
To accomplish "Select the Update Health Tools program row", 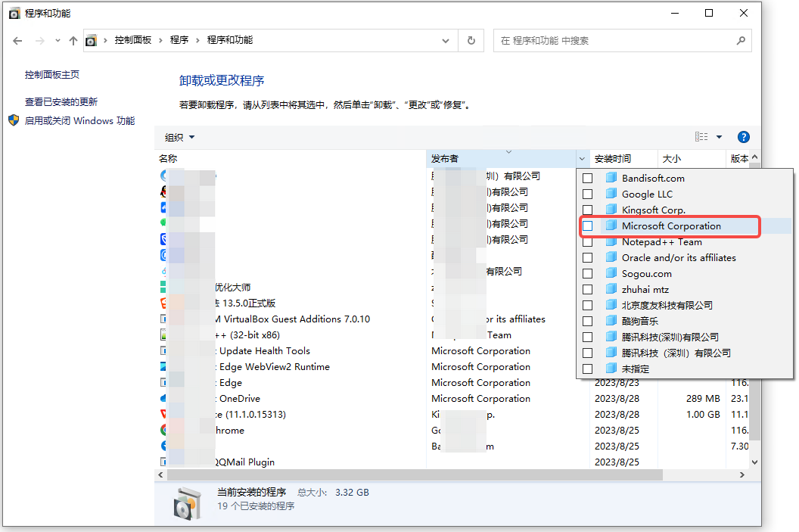I will click(x=453, y=350).
